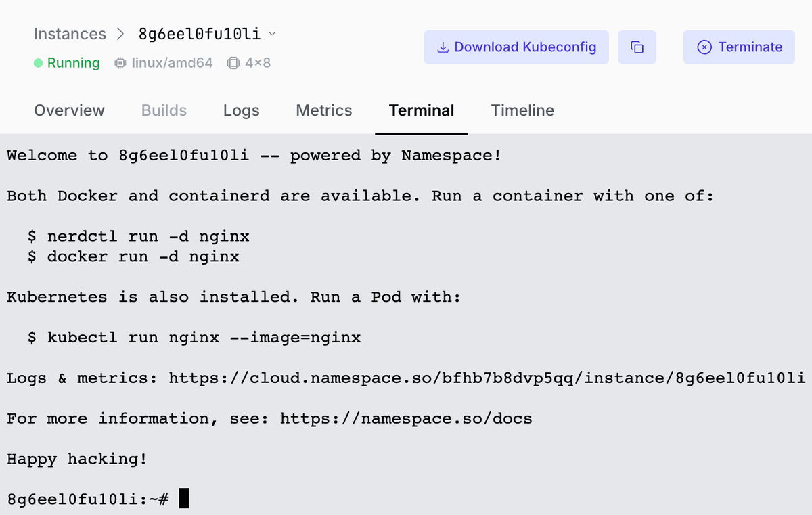
Task: Click the CPU chip icon beside linux/amd64
Action: [x=120, y=63]
